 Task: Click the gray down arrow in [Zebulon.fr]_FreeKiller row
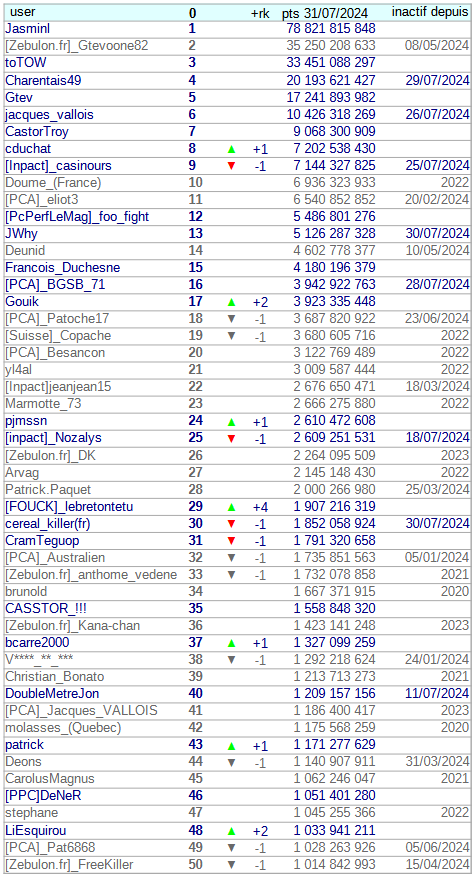tap(231, 865)
